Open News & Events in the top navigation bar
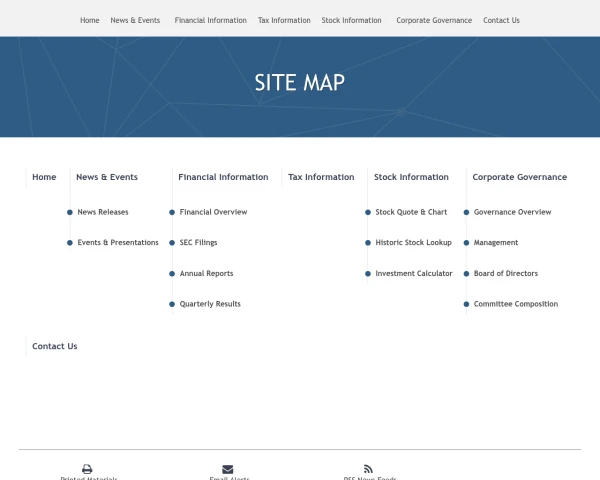 (x=135, y=20)
